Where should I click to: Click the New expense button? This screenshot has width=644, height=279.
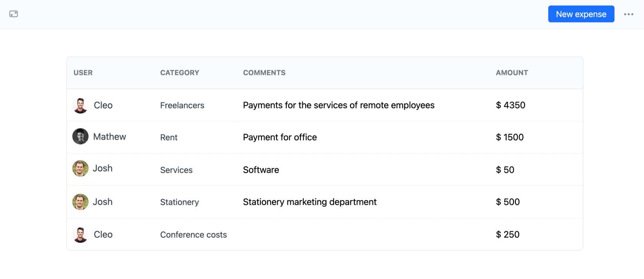(x=581, y=14)
